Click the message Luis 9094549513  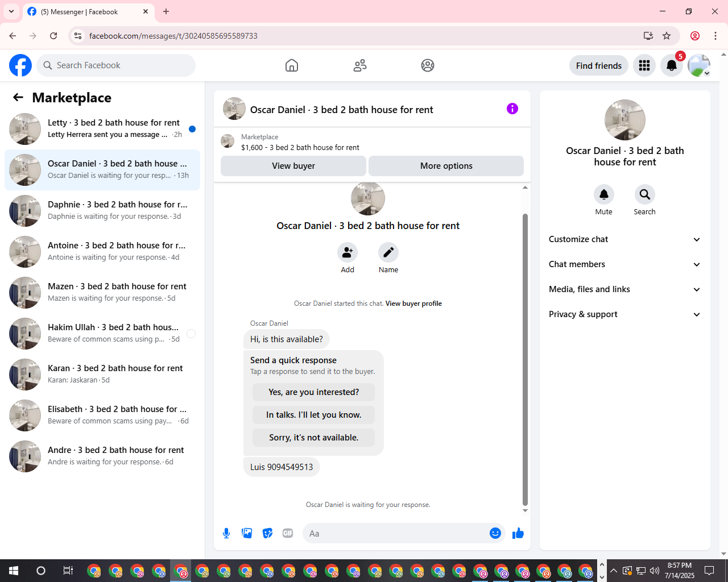point(282,467)
